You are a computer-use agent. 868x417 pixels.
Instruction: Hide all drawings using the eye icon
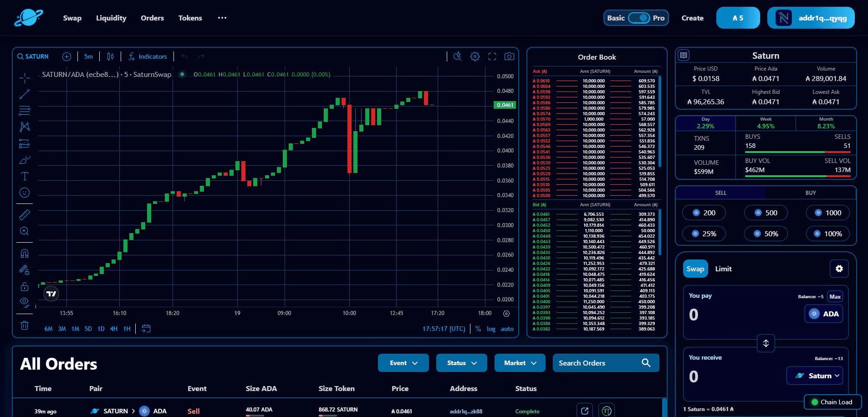[25, 302]
